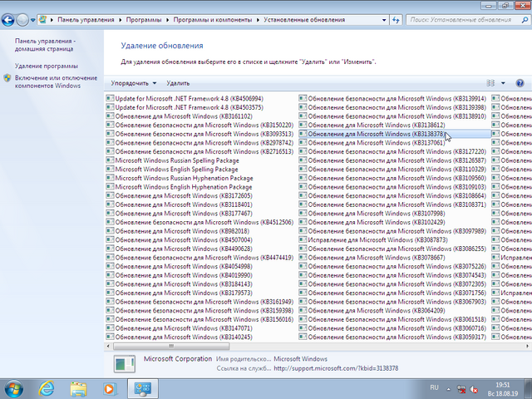This screenshot has width=532, height=399.
Task: Click the Control Panel icon in address bar
Action: coord(42,20)
